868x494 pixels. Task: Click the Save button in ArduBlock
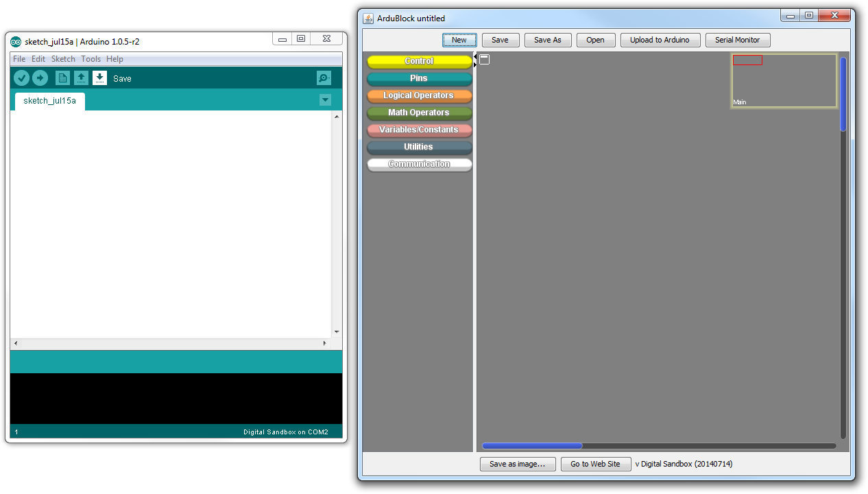click(x=501, y=40)
